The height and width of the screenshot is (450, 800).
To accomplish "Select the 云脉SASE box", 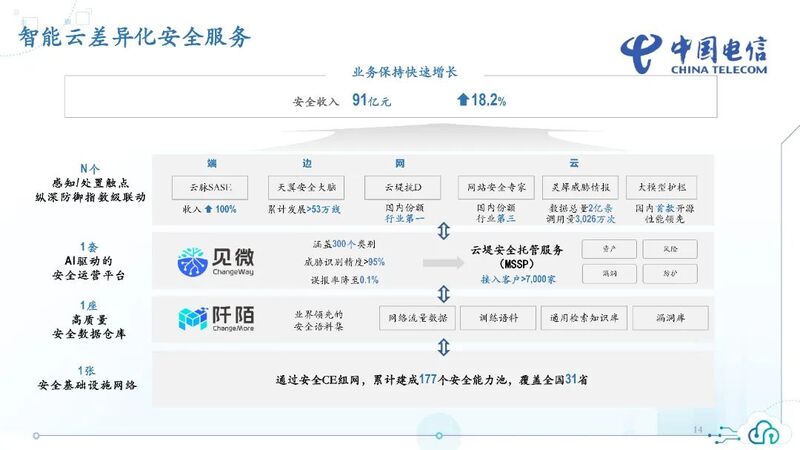I will pos(210,187).
